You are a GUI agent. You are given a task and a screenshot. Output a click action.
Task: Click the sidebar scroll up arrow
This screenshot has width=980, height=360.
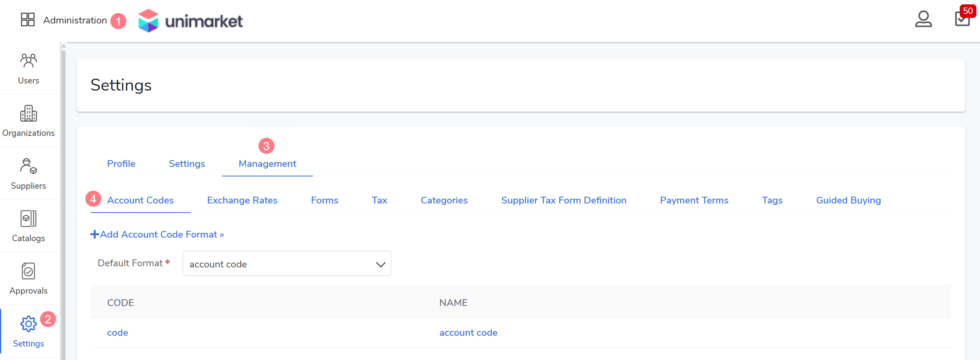click(x=64, y=46)
